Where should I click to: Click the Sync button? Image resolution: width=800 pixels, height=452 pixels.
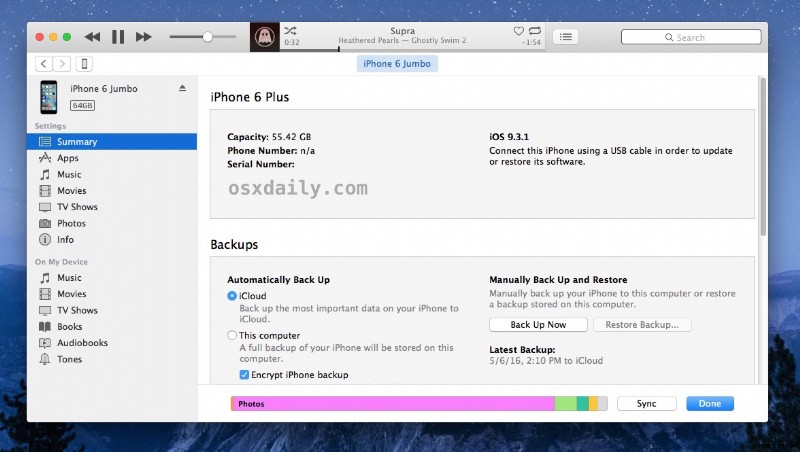(x=646, y=404)
